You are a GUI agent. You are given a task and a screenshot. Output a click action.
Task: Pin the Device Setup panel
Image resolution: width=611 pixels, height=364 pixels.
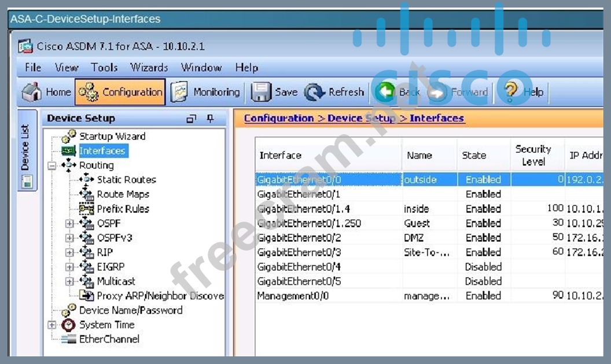pos(210,119)
